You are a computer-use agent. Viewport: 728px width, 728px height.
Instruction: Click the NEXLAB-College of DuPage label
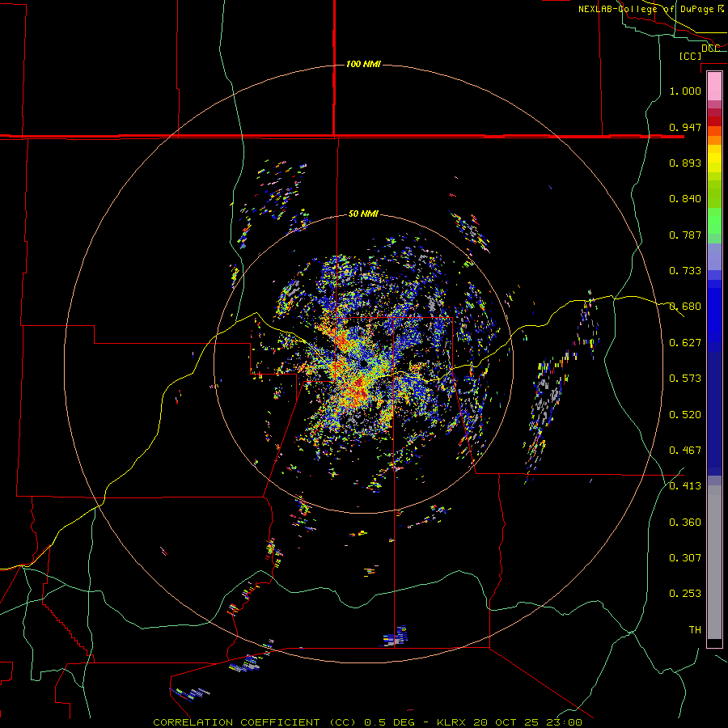(x=648, y=9)
